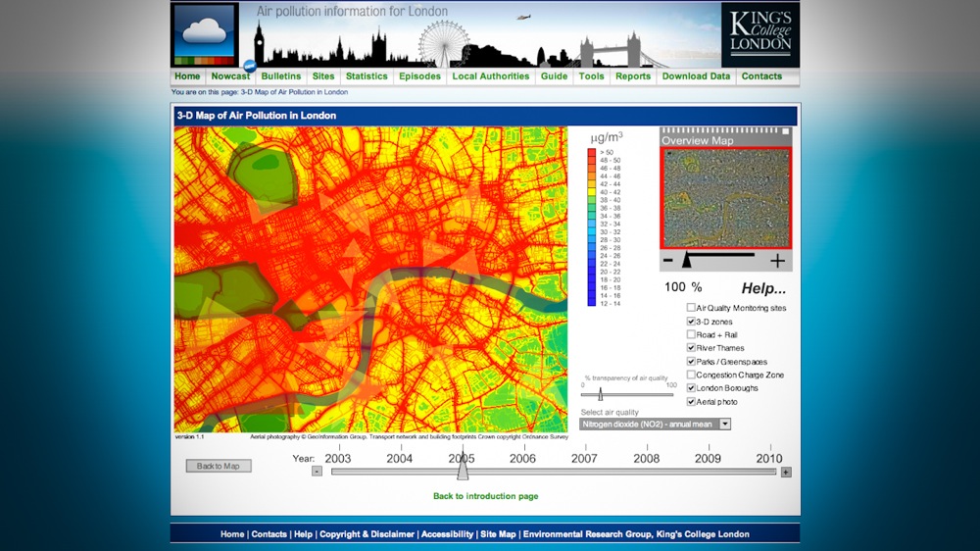Click the Overview Map thumbnail
This screenshot has height=551, width=980.
(x=724, y=198)
